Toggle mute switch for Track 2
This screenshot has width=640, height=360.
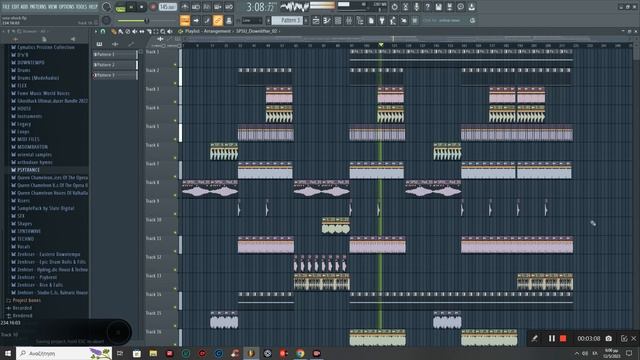pos(175,83)
